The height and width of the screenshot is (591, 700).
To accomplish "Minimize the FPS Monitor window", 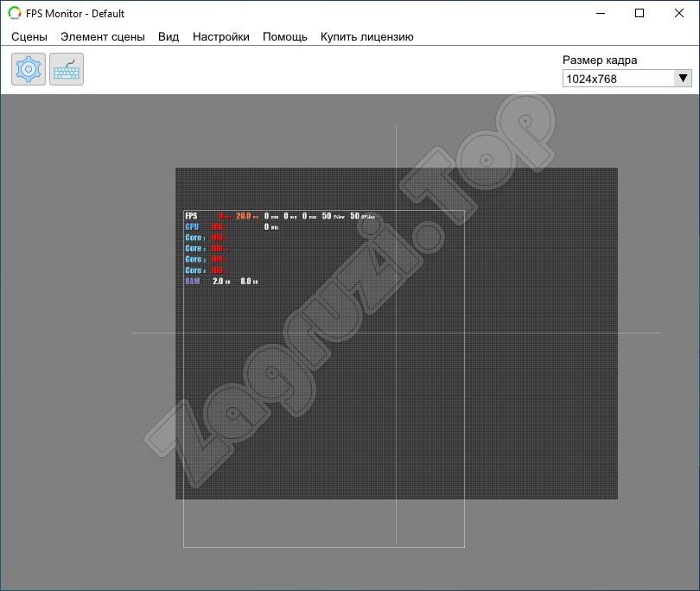I will point(601,13).
